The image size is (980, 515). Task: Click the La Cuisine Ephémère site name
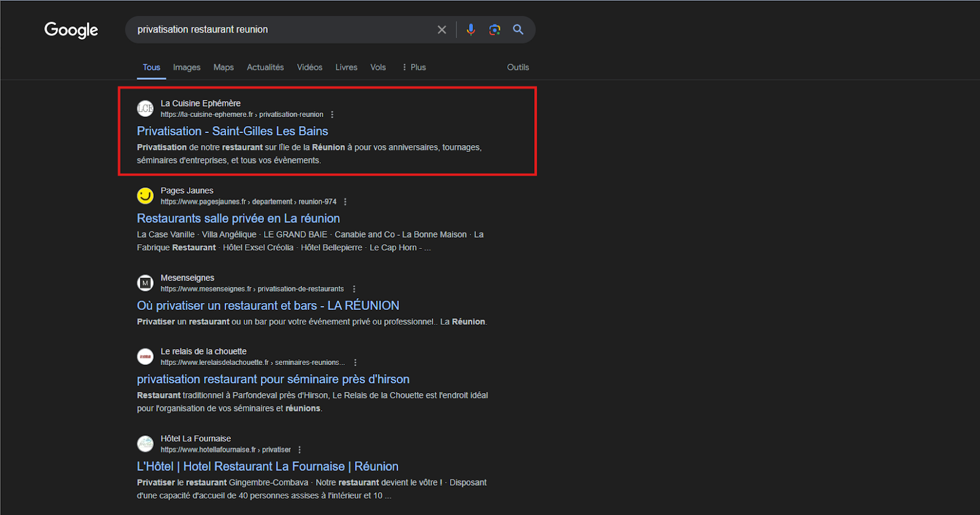200,103
